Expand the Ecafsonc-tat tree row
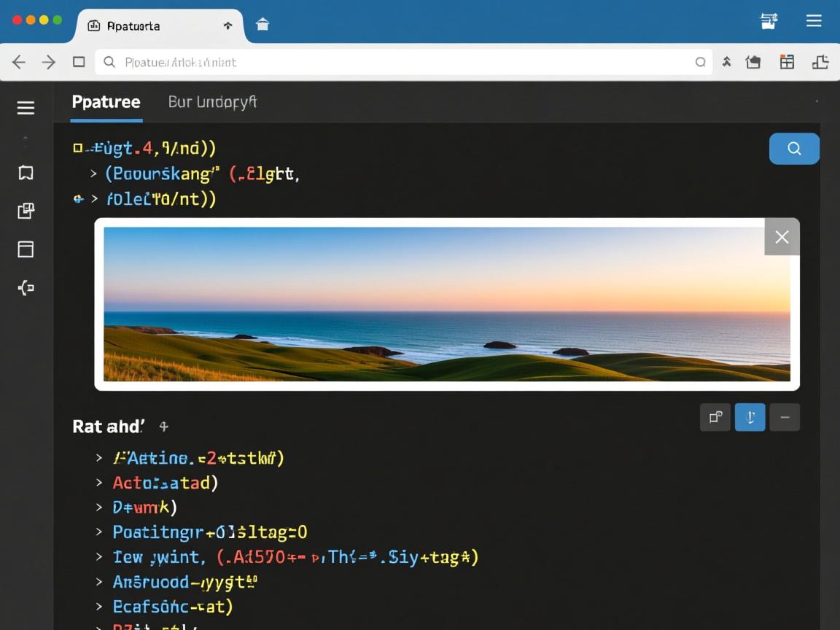Viewport: 840px width, 630px height. [x=99, y=607]
